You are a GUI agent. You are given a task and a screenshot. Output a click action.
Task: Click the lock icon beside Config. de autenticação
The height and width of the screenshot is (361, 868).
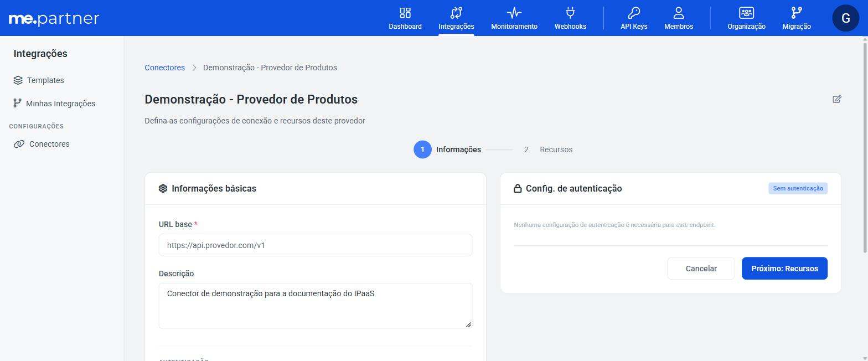tap(518, 188)
